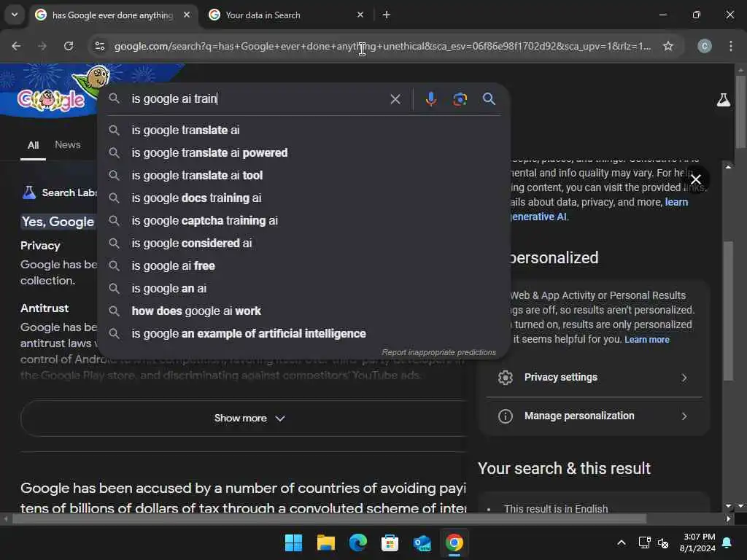Close the 'Your data in Search' tab
This screenshot has width=747, height=560.
pos(360,15)
